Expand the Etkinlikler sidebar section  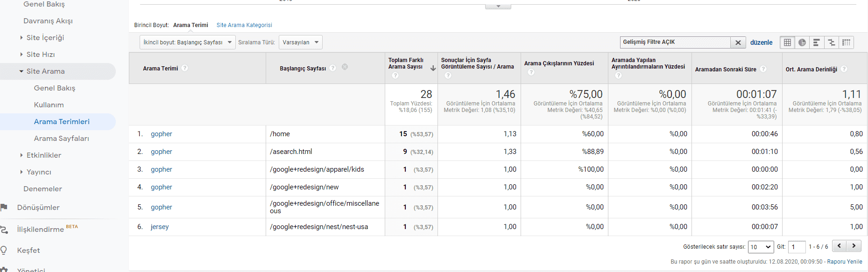point(43,155)
